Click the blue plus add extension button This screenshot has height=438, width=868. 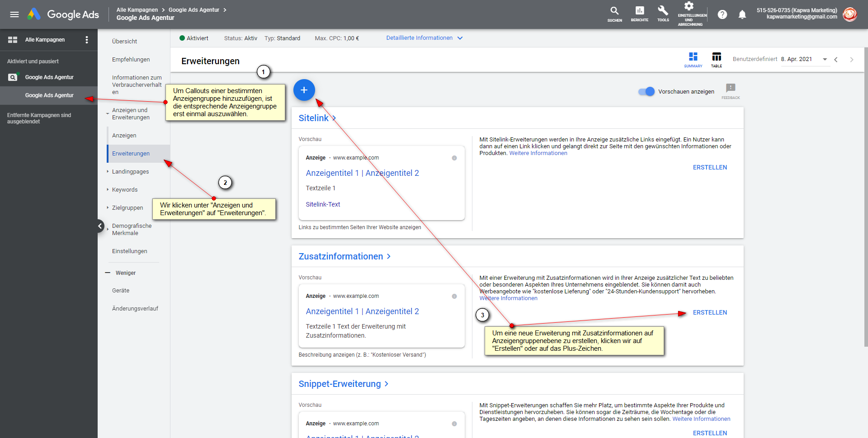304,90
